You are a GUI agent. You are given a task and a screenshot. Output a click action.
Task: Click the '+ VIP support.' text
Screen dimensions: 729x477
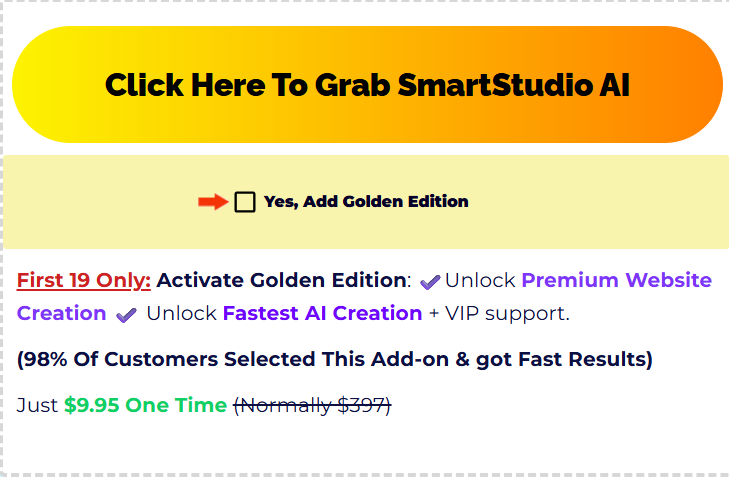pyautogui.click(x=499, y=313)
